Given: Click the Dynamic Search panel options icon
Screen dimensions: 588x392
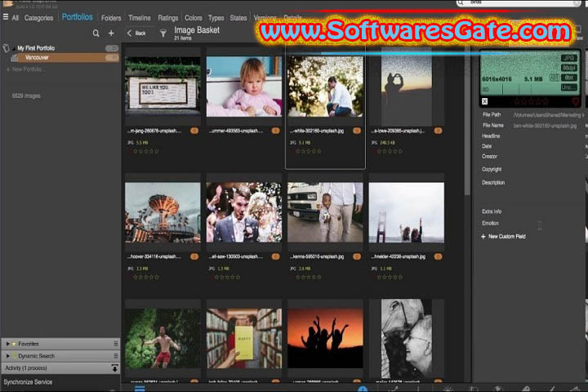Looking at the screenshot, I should pos(115,355).
